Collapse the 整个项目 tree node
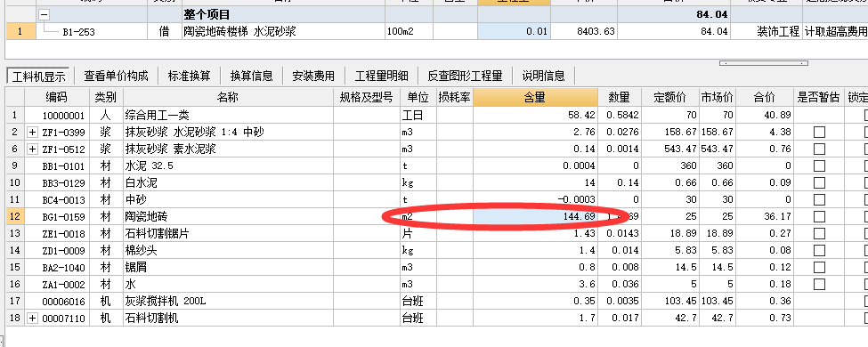 click(x=45, y=15)
